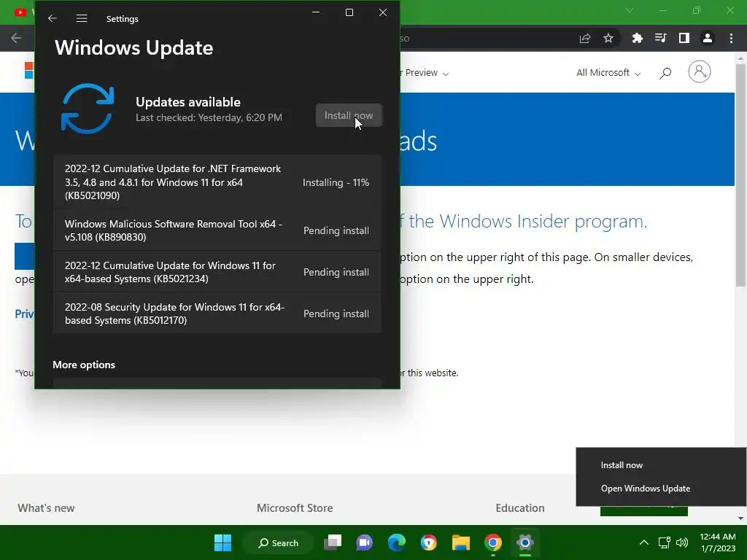Select the KB5021234 Cumulative Update row
The height and width of the screenshot is (560, 747).
click(x=217, y=272)
